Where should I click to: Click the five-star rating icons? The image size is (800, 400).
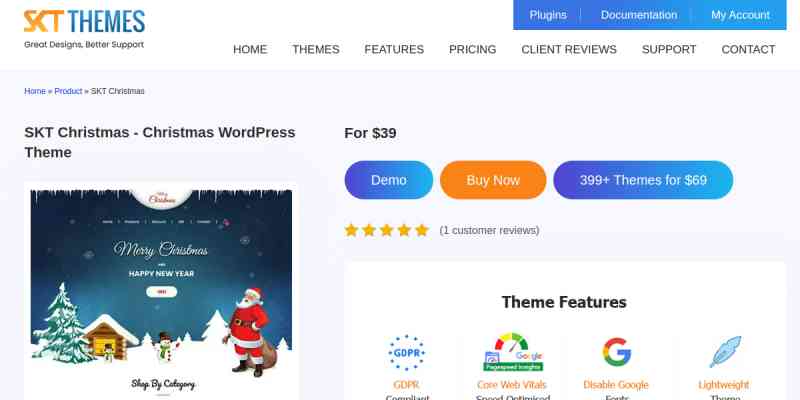pyautogui.click(x=387, y=231)
